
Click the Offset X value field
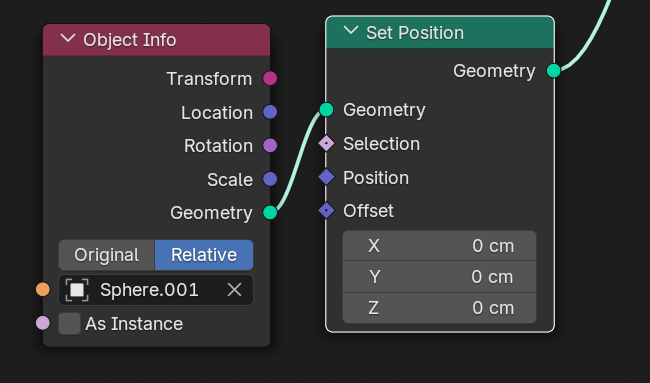coord(439,246)
